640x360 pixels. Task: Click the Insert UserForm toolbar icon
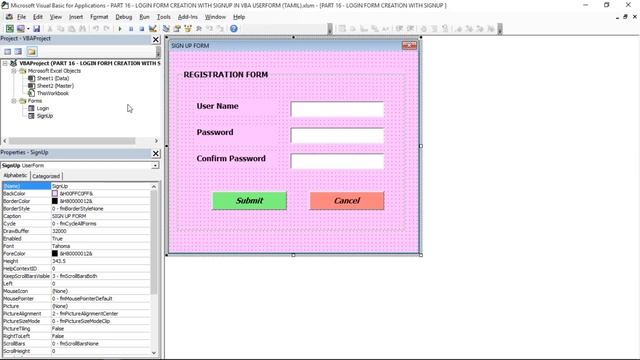coord(20,29)
